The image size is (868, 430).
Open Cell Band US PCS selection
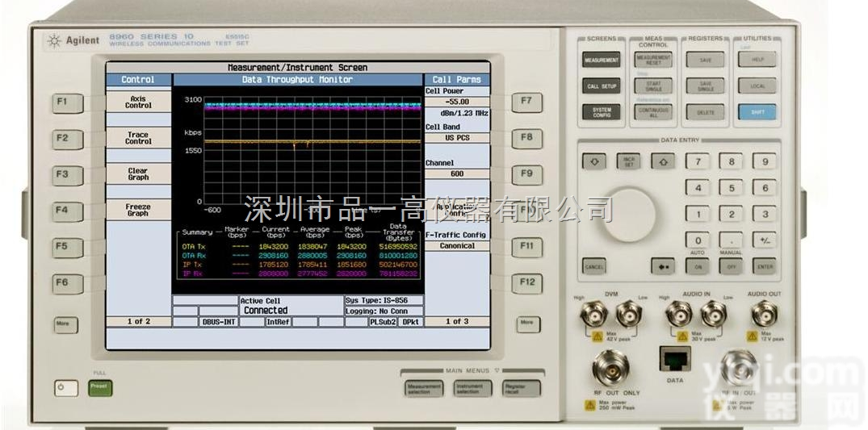click(457, 138)
